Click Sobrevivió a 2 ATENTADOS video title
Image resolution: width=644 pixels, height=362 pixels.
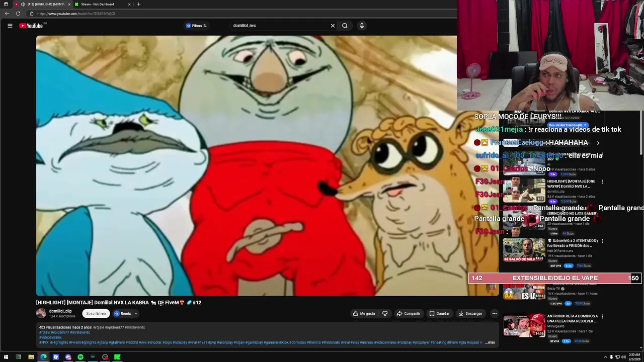point(573,243)
